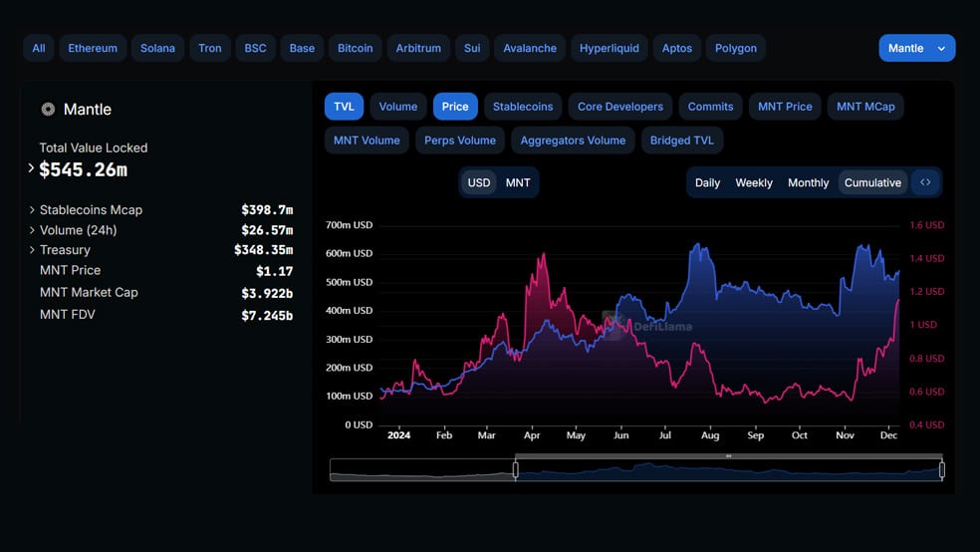
Task: Click the embed code icon button
Action: click(925, 182)
